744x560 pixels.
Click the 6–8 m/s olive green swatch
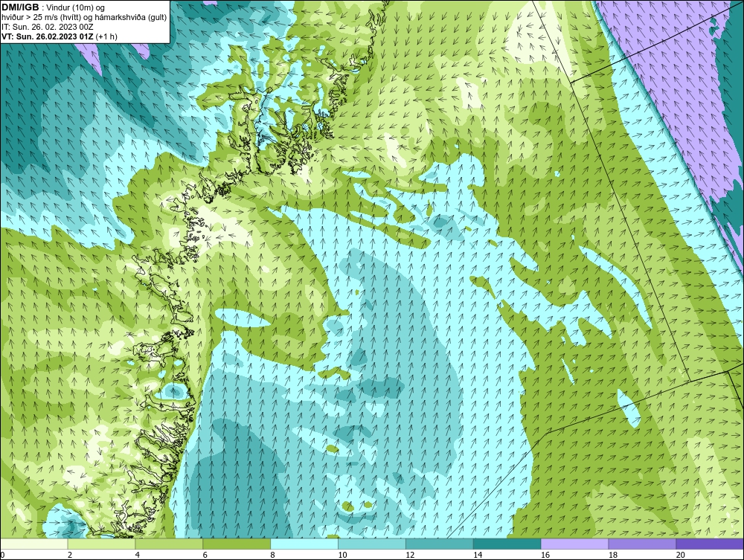237,544
